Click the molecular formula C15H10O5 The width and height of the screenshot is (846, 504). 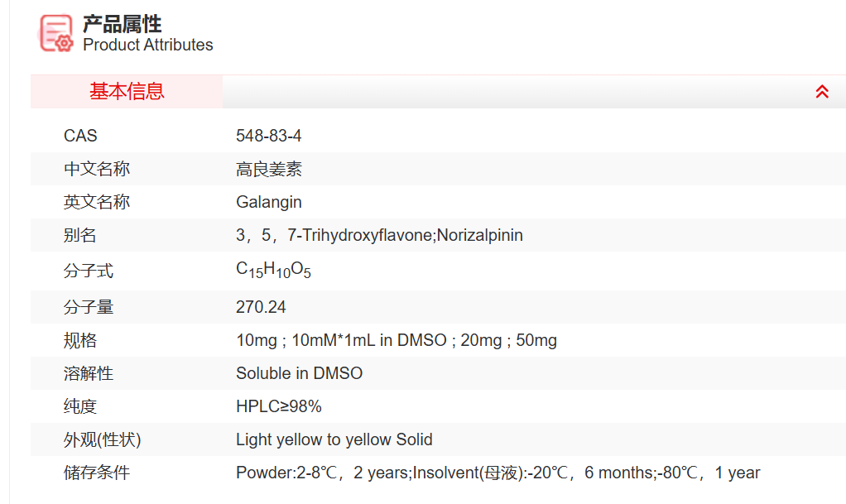pyautogui.click(x=273, y=270)
